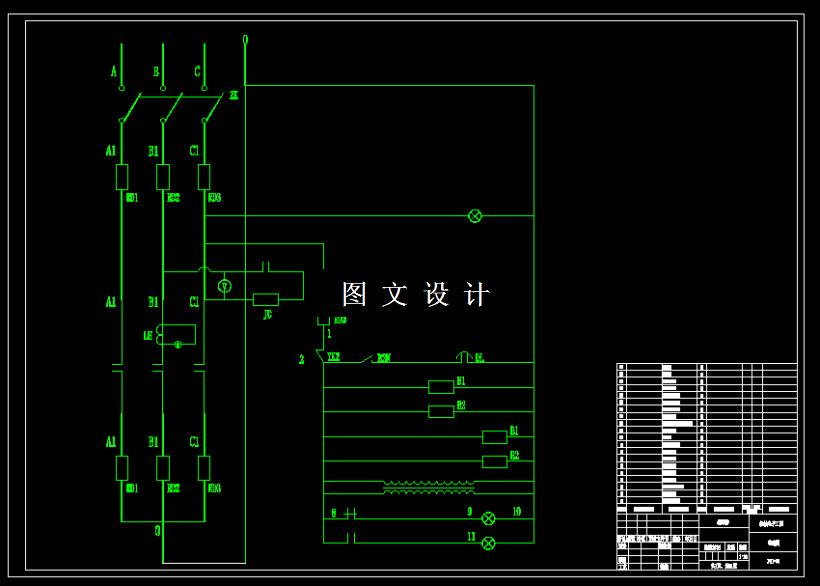
Task: Select the topmost of the four coil rectangles
Action: 441,387
